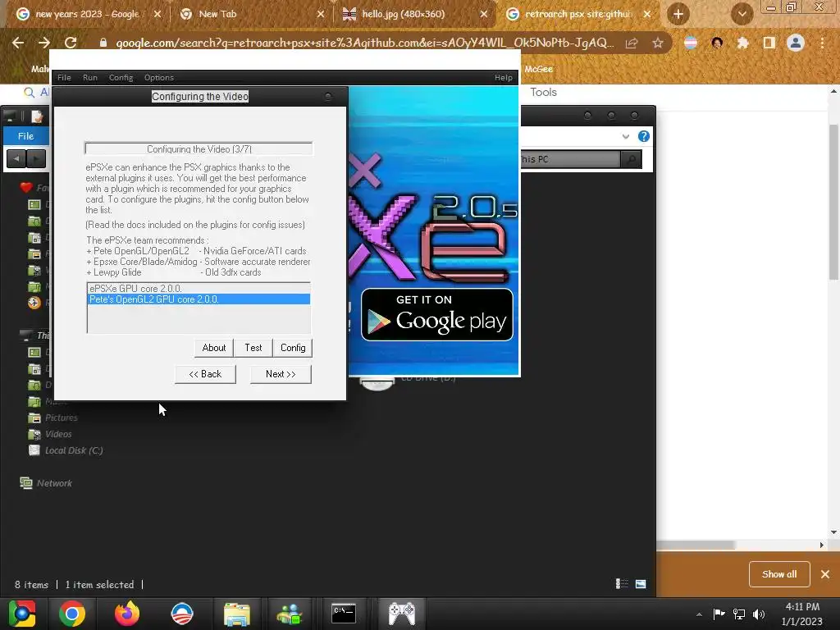840x630 pixels.
Task: Open the Chrome extensions puzzle menu
Action: (742, 43)
